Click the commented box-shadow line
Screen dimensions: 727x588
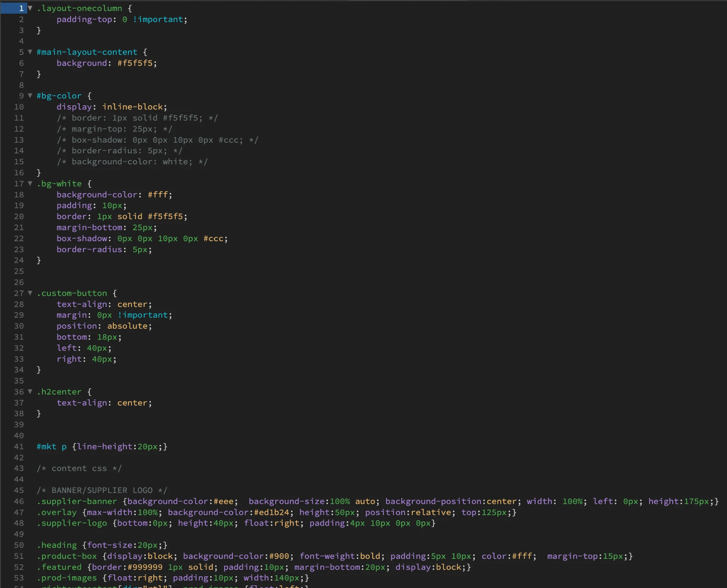tap(158, 140)
